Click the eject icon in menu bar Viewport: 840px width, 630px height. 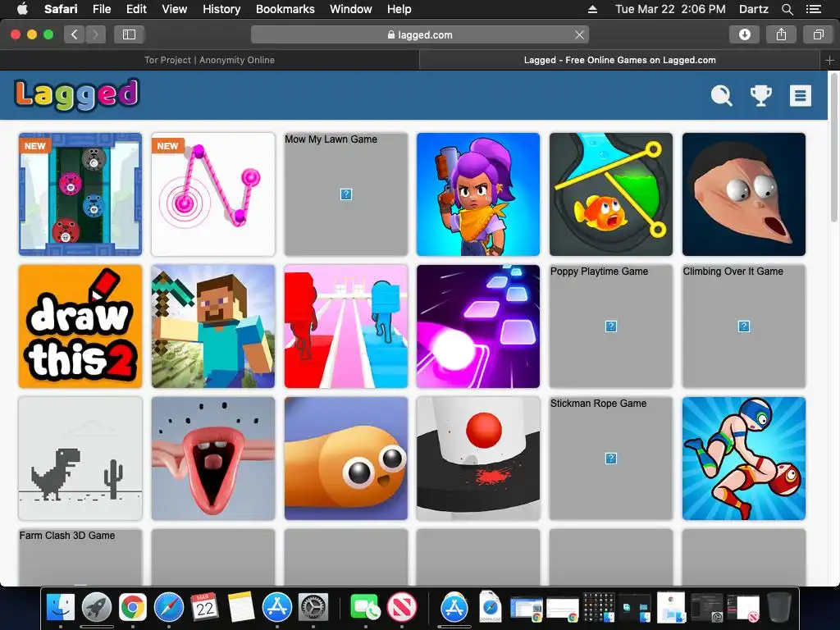(x=592, y=9)
